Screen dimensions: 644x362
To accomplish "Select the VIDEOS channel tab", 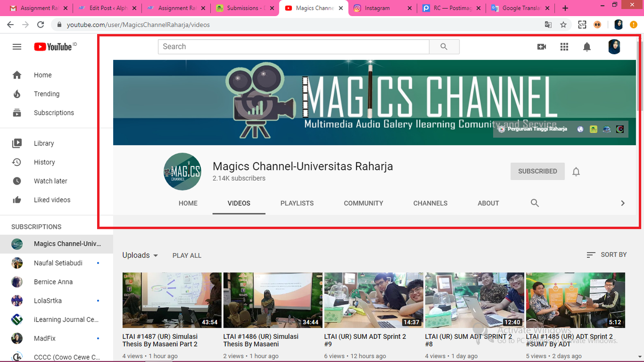I will [239, 203].
